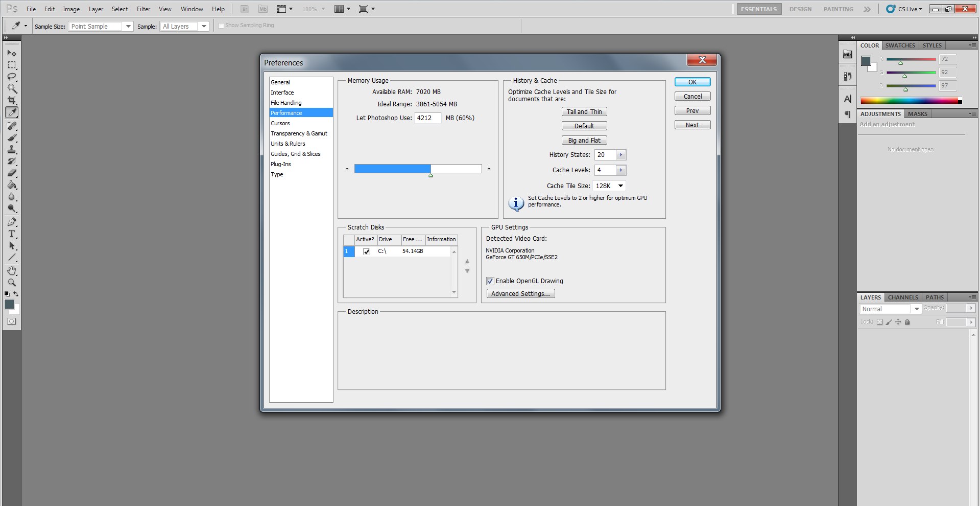
Task: Select the Blur tool
Action: (12, 196)
